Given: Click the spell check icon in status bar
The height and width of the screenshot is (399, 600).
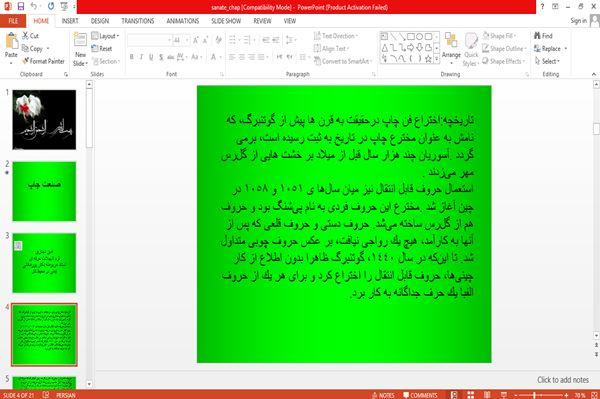Looking at the screenshot, I should 46,395.
